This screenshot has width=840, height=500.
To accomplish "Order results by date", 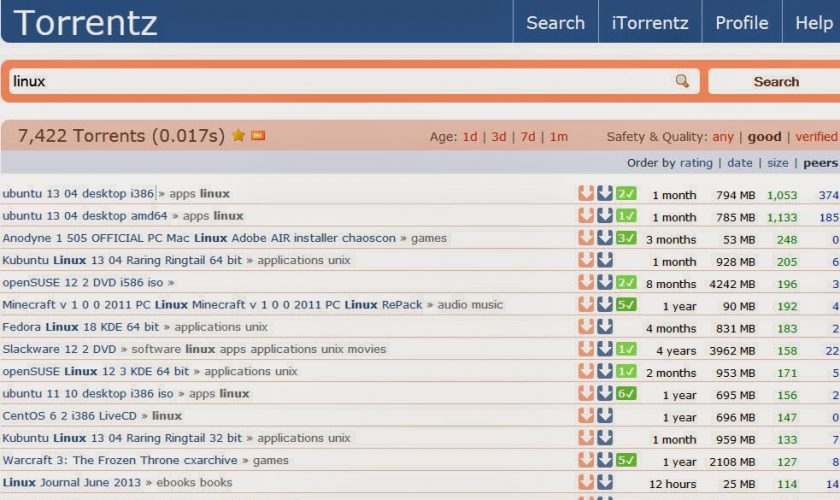I will (x=740, y=163).
